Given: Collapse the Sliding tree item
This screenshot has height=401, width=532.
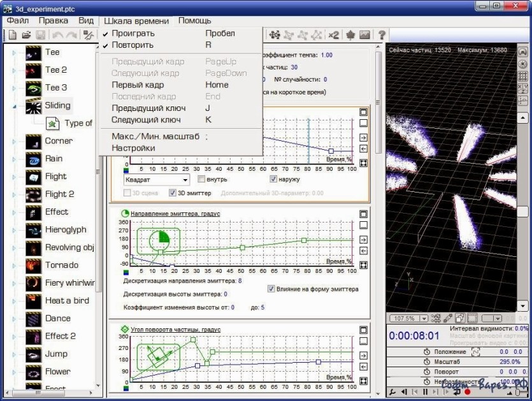Looking at the screenshot, I should point(14,106).
